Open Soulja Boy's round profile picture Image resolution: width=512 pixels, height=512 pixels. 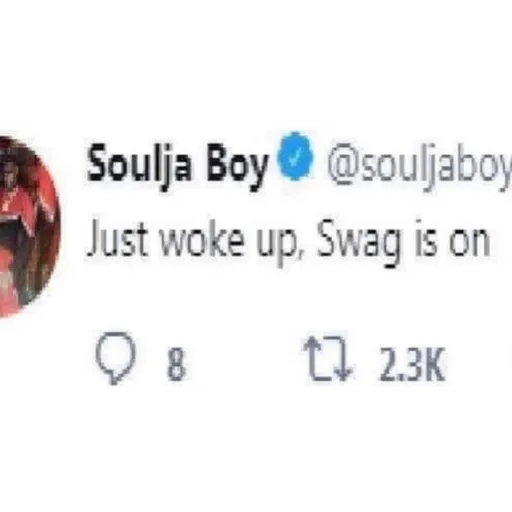point(28,227)
